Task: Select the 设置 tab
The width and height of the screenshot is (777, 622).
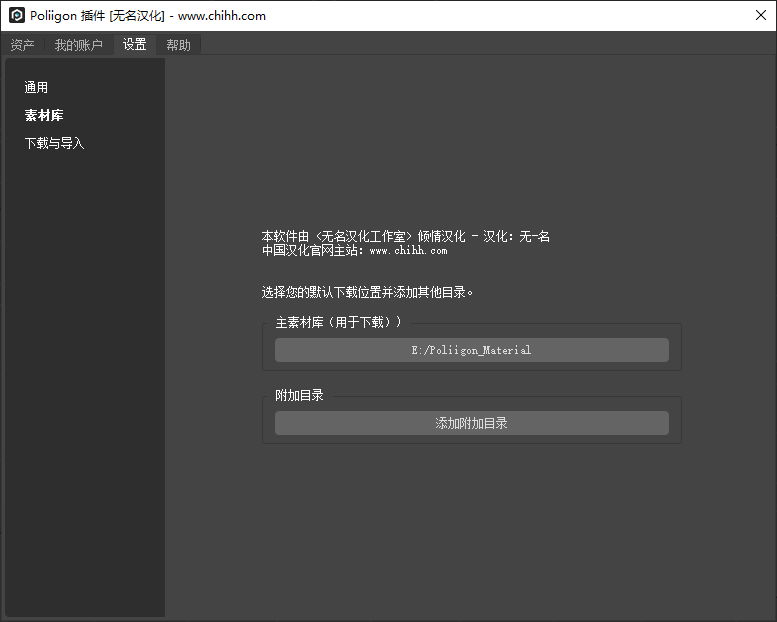Action: 134,45
